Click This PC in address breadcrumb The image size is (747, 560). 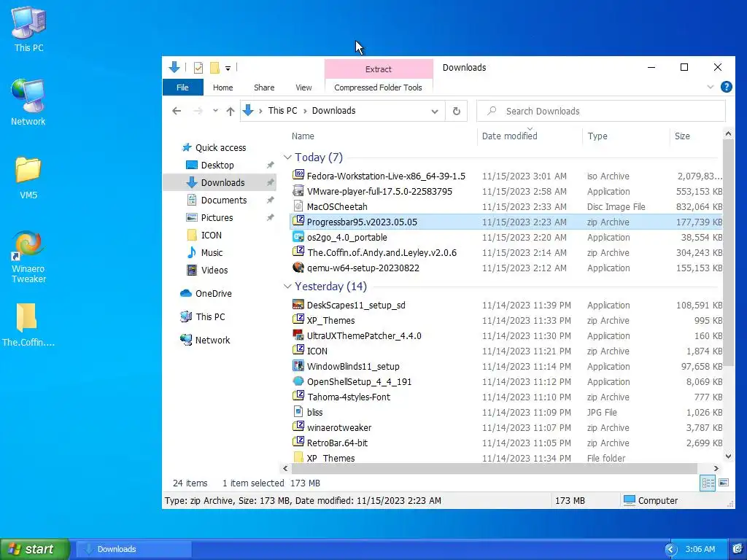282,111
